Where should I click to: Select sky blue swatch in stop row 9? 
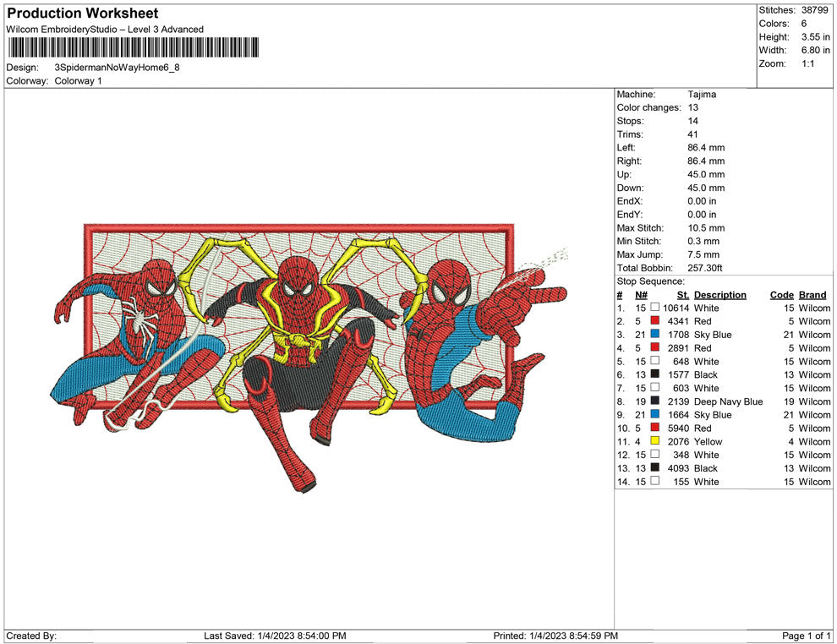[x=655, y=414]
